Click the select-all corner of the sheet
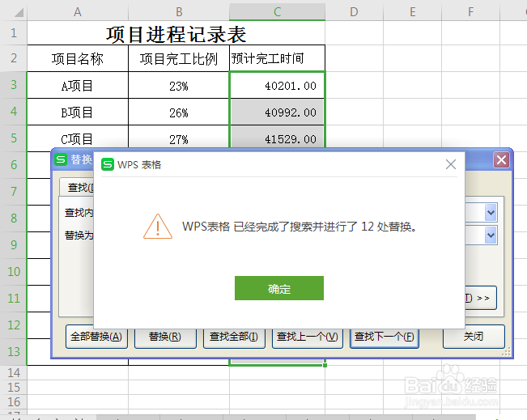This screenshot has width=527, height=420. (x=14, y=12)
